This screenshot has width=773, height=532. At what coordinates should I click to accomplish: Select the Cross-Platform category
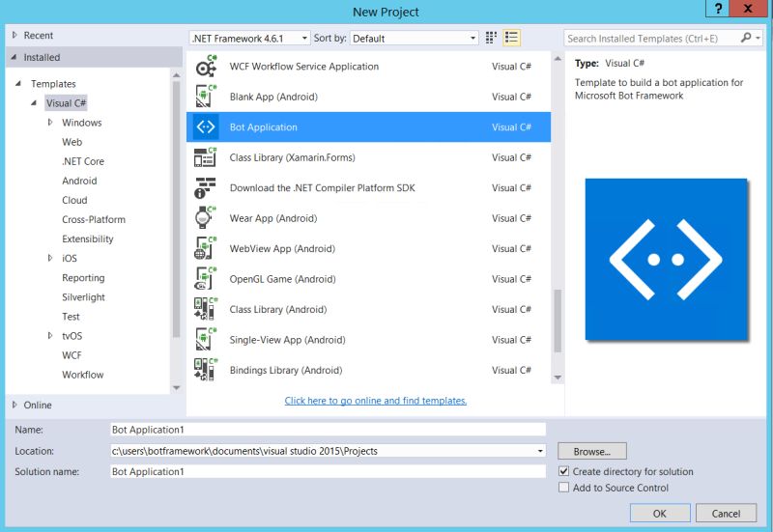coord(94,220)
